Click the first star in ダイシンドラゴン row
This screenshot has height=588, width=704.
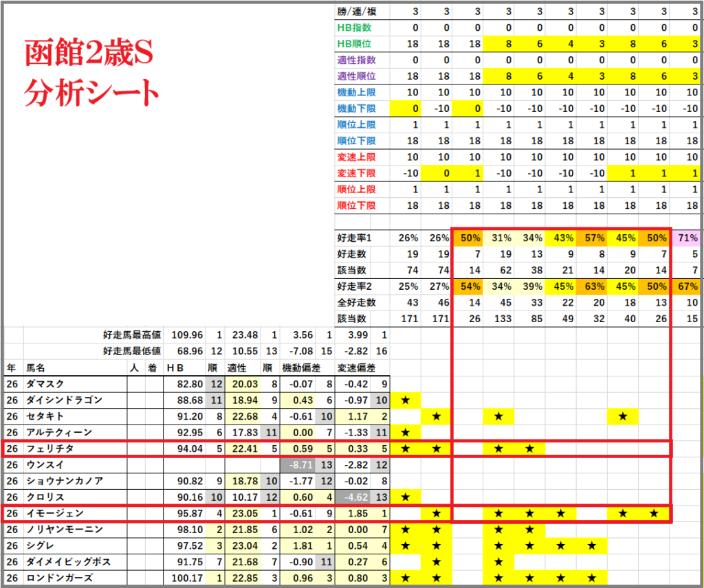(x=406, y=400)
